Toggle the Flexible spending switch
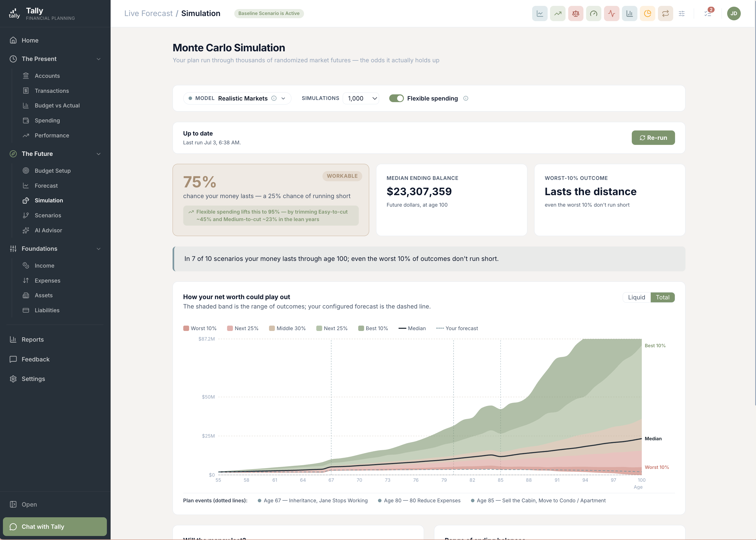 point(396,98)
